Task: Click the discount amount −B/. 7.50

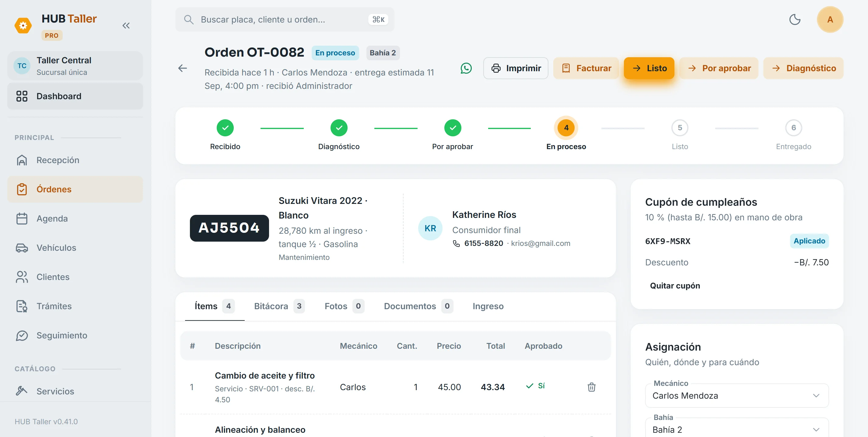Action: tap(811, 262)
